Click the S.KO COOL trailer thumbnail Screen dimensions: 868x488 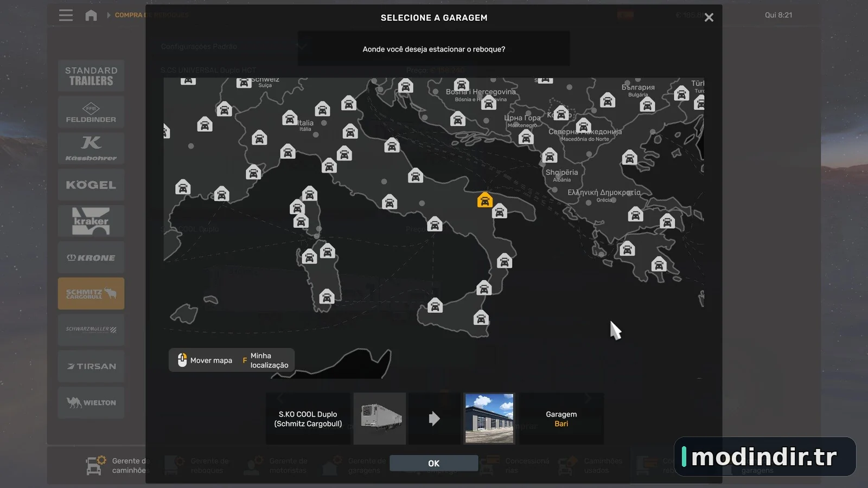[380, 419]
